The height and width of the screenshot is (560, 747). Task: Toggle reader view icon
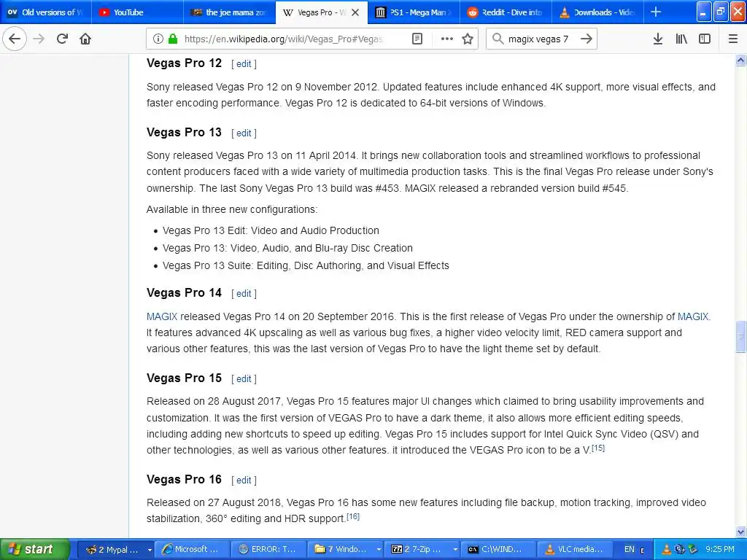417,39
